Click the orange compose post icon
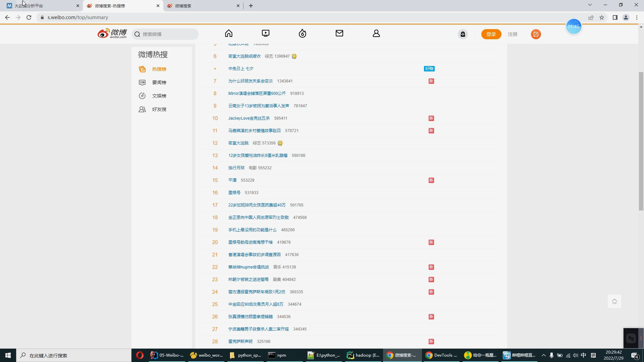The image size is (644, 362). coord(536,34)
